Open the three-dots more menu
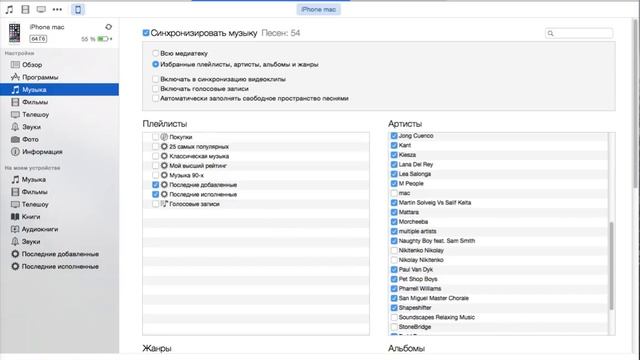 [x=57, y=9]
